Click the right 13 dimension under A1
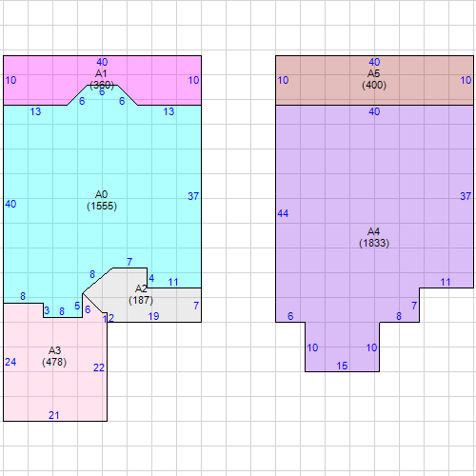 click(x=169, y=111)
